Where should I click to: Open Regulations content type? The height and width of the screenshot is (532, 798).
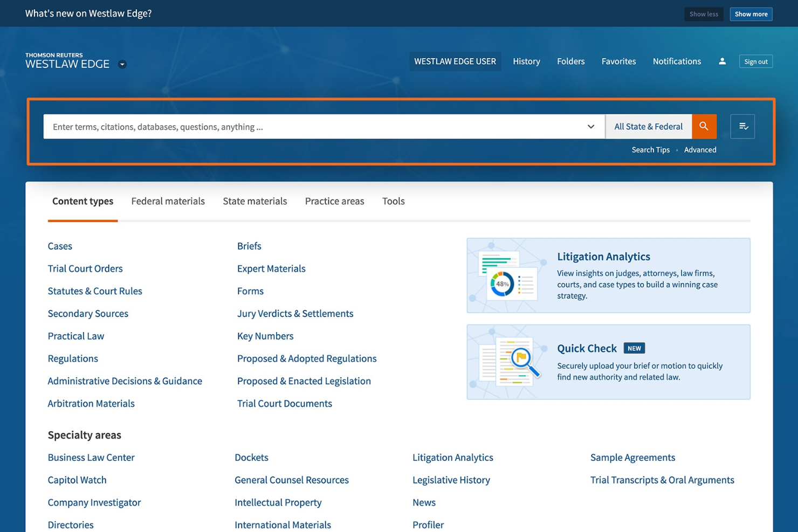[73, 358]
